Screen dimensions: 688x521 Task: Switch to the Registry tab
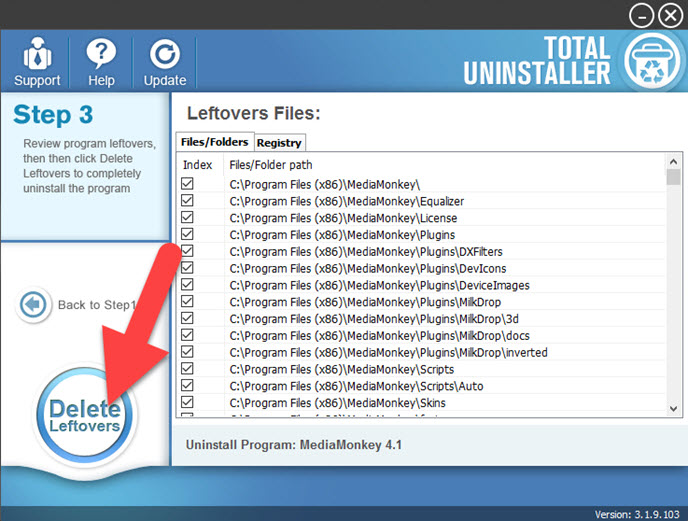click(279, 143)
